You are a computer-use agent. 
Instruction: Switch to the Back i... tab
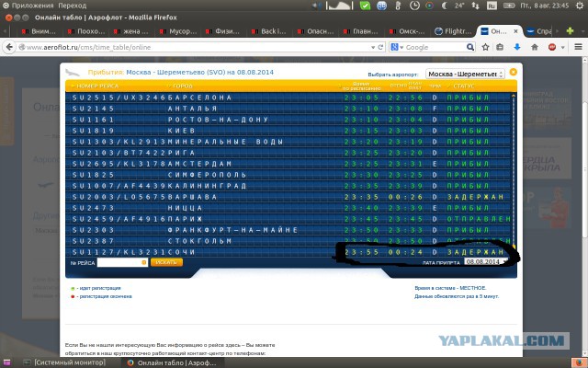[269, 31]
